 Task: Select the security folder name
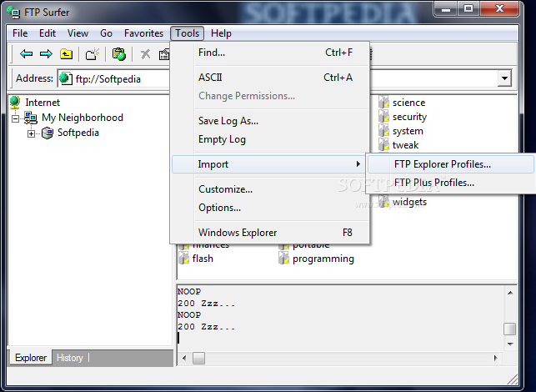(409, 117)
